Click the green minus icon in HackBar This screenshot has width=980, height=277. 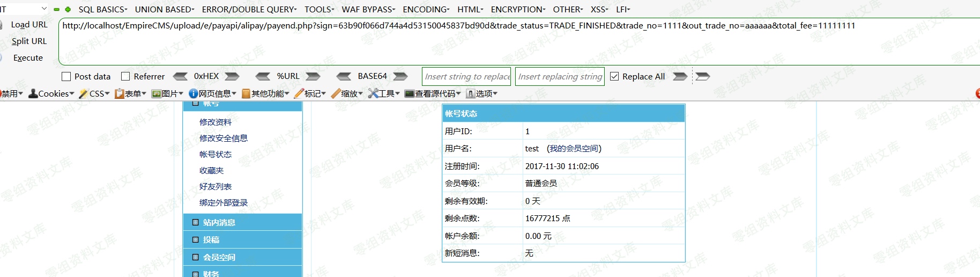[x=56, y=10]
